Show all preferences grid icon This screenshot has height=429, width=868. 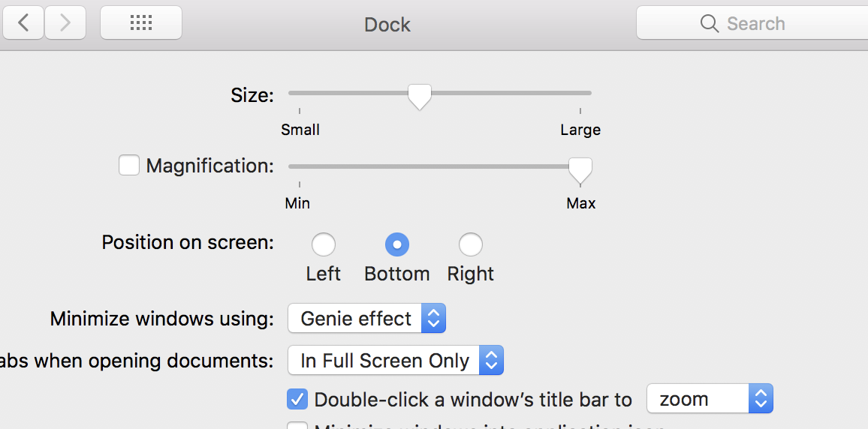(x=141, y=23)
